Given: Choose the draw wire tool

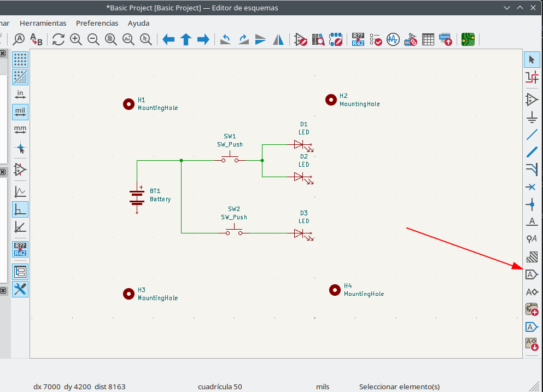Looking at the screenshot, I should coord(532,134).
